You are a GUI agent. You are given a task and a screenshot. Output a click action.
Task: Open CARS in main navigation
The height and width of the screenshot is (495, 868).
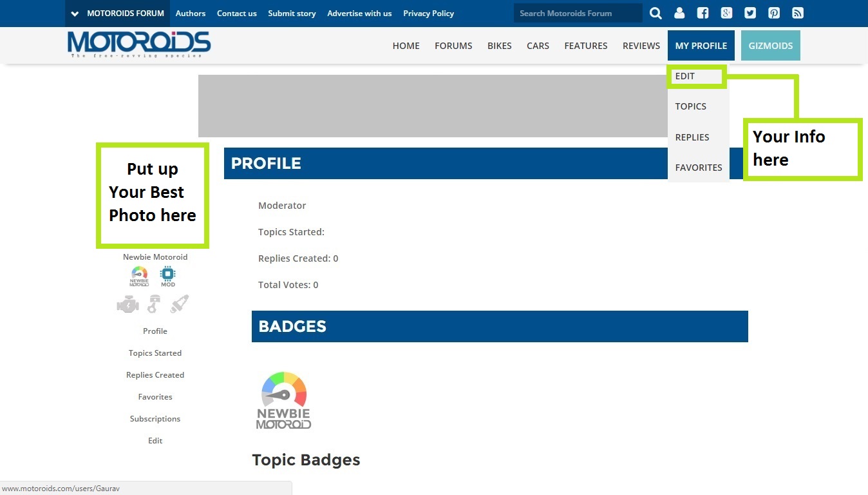point(538,46)
